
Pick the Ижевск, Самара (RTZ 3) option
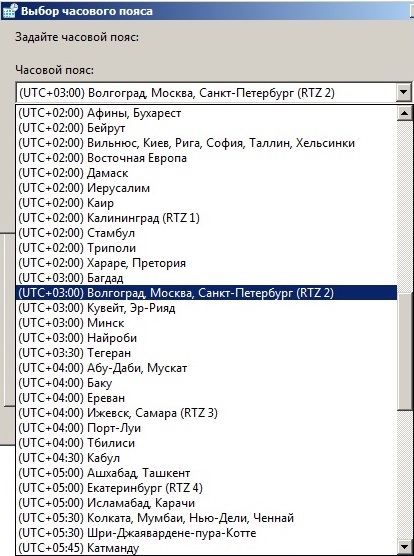[206, 413]
